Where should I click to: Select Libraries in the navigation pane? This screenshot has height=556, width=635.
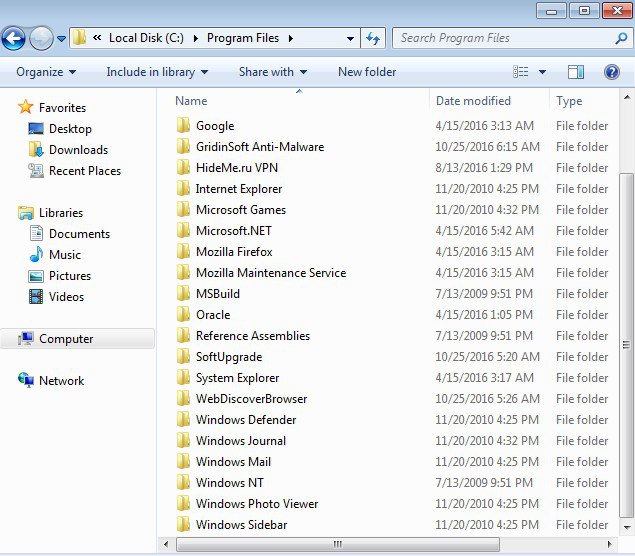click(61, 213)
